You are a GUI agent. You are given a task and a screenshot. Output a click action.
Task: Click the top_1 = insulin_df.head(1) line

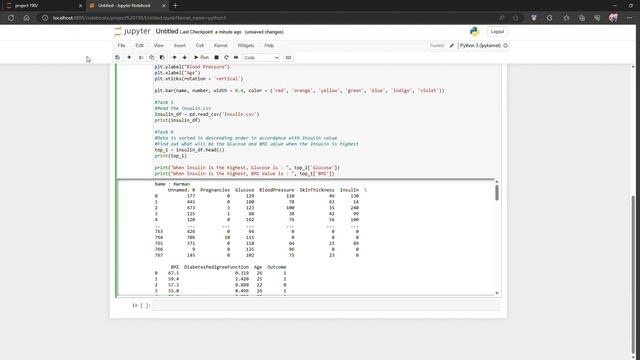189,150
